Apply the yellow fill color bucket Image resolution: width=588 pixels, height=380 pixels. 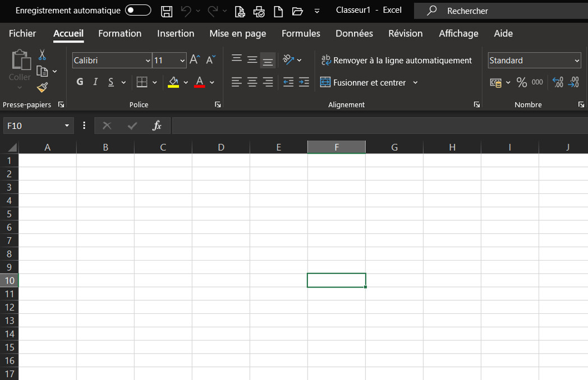coord(173,82)
